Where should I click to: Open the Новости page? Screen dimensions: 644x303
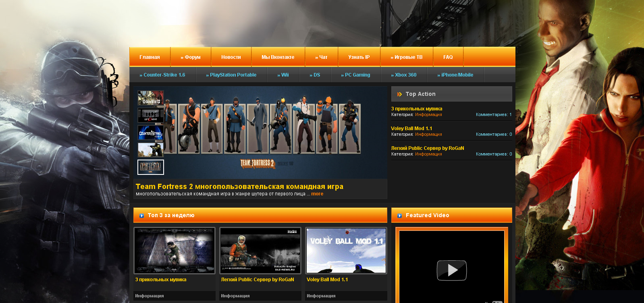click(231, 57)
